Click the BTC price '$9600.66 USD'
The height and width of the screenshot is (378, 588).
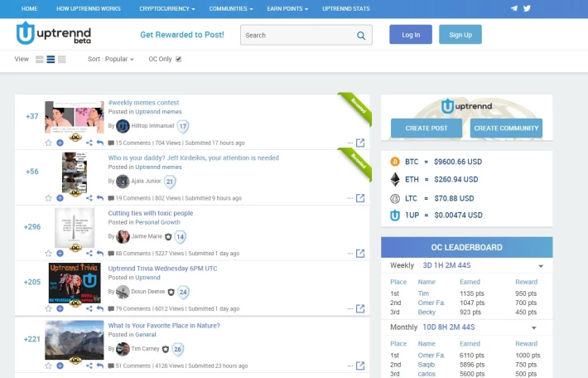point(458,162)
